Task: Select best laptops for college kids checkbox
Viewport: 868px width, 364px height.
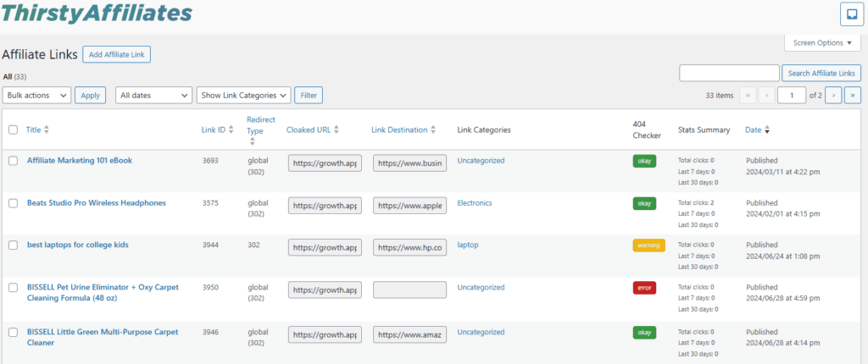Action: coord(13,245)
